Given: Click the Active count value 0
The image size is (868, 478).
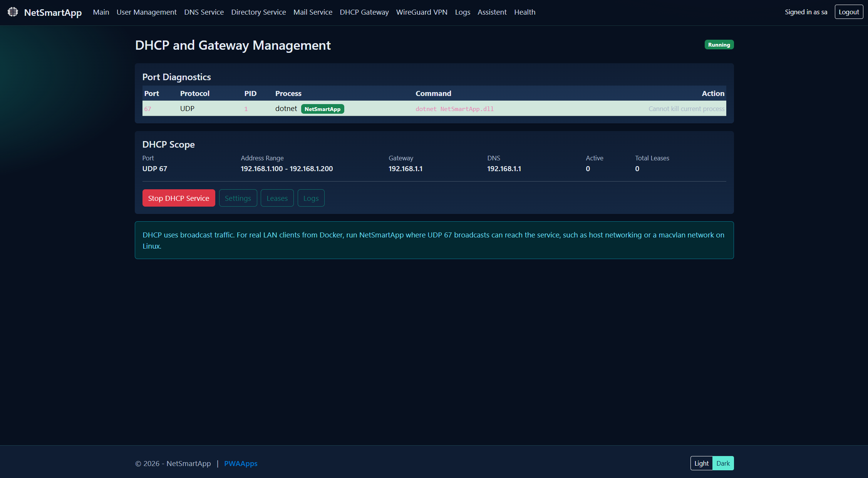Looking at the screenshot, I should (x=588, y=168).
